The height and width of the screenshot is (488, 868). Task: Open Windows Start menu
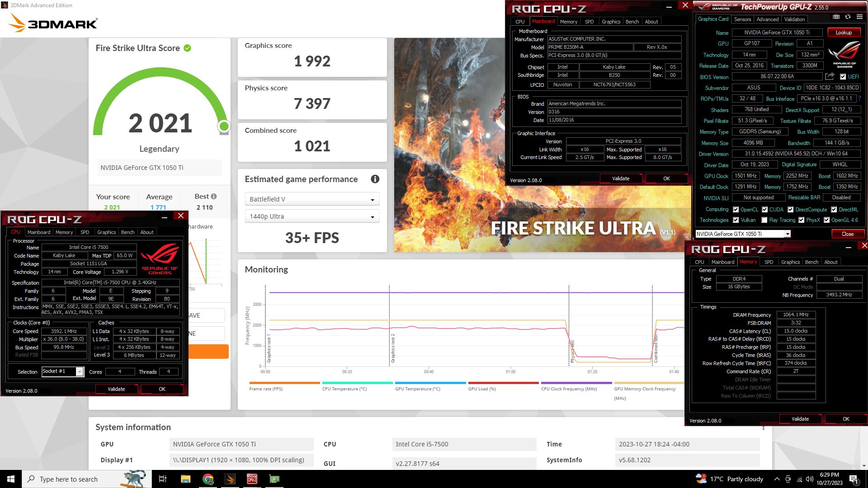tap(11, 479)
